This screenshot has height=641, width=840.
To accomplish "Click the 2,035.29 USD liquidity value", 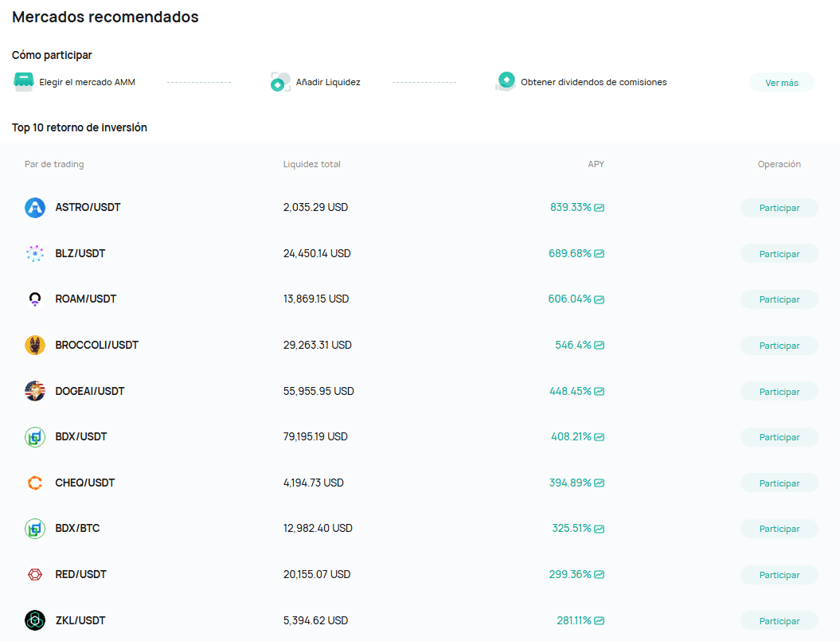I will [315, 207].
